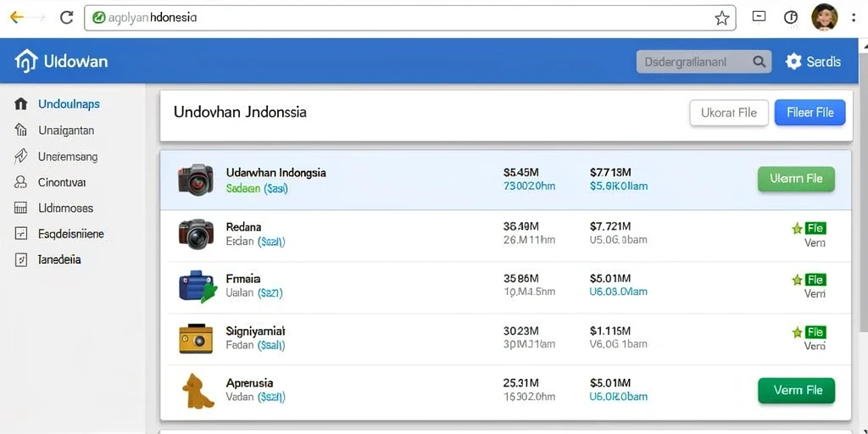
Task: Click the star icon in the Frmaia row
Action: pyautogui.click(x=797, y=280)
